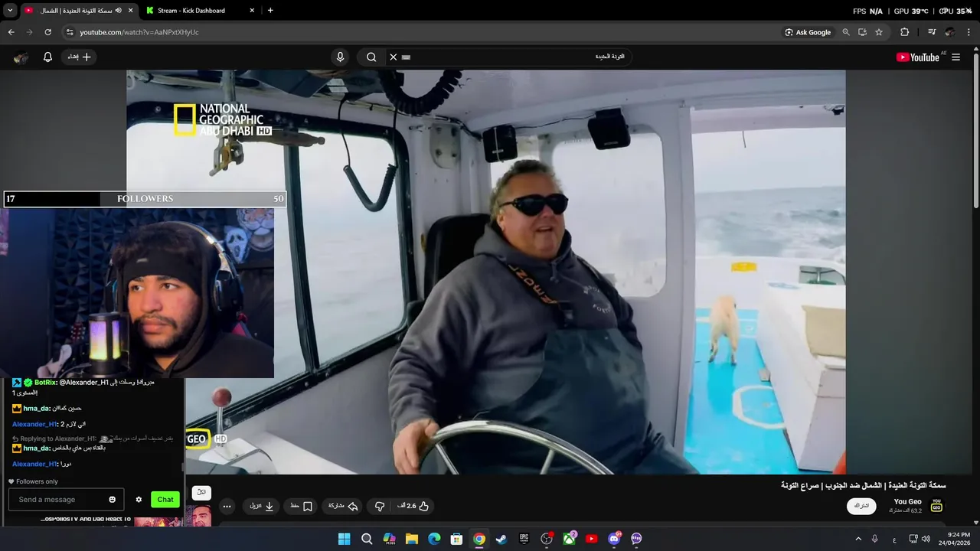
Task: Mute the audio-playing YouTube tab
Action: 118,11
